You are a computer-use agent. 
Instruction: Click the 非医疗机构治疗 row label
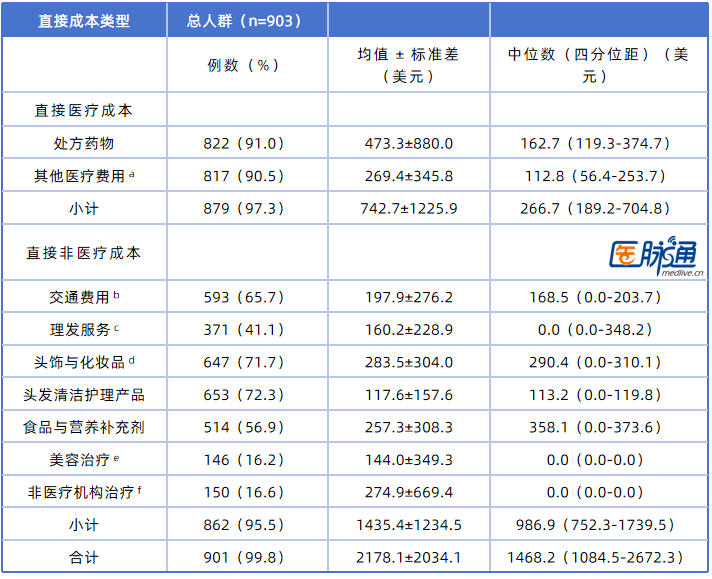(84, 492)
